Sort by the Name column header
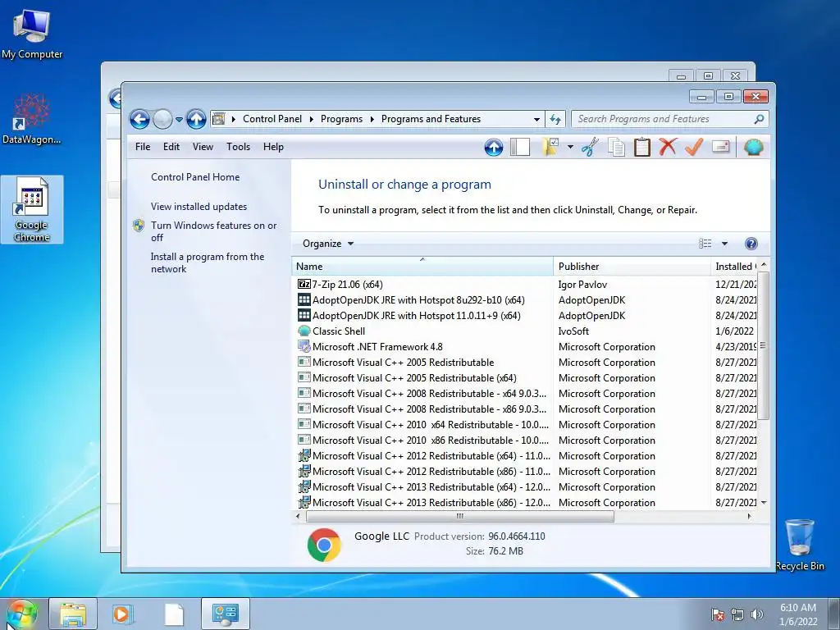Viewport: 840px width, 630px height. click(422, 267)
